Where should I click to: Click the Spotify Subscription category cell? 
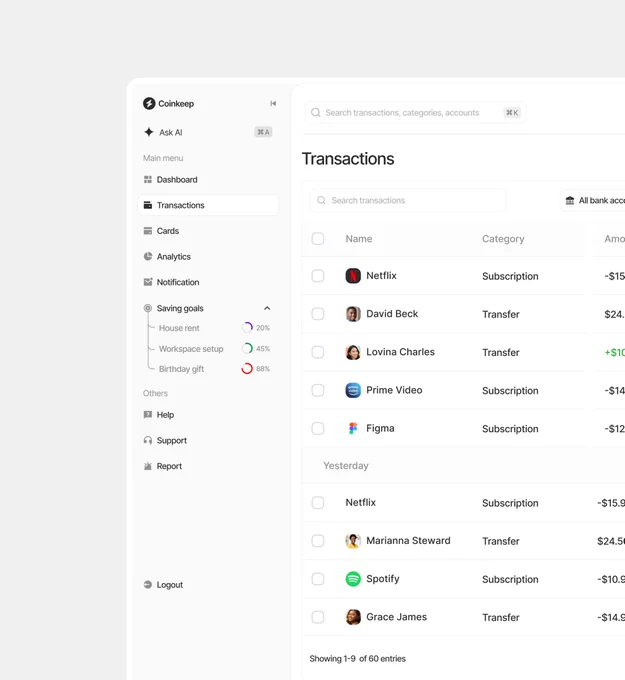(x=510, y=579)
